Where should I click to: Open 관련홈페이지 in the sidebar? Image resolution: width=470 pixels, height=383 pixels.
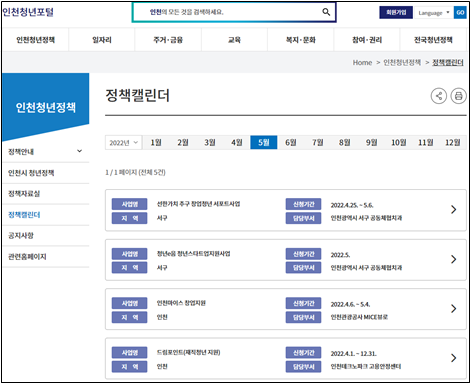[x=27, y=257]
